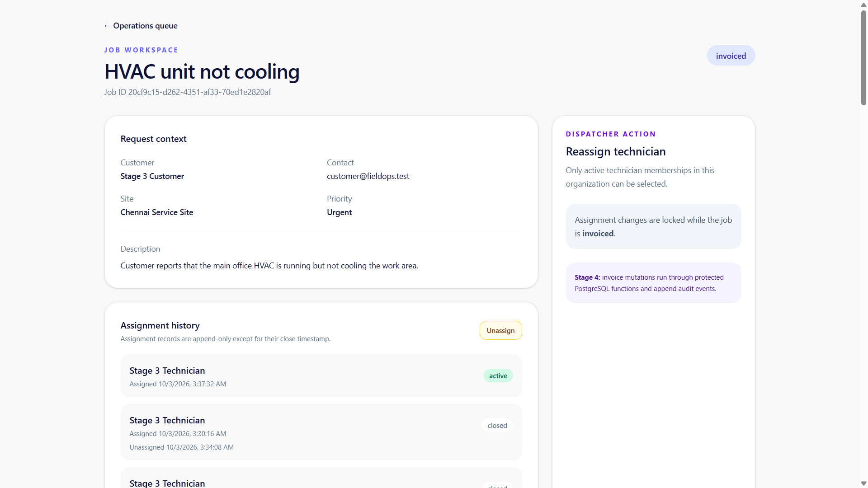This screenshot has height=488, width=868.
Task: Click the Stage 4 invoice mutations note
Action: tap(653, 283)
